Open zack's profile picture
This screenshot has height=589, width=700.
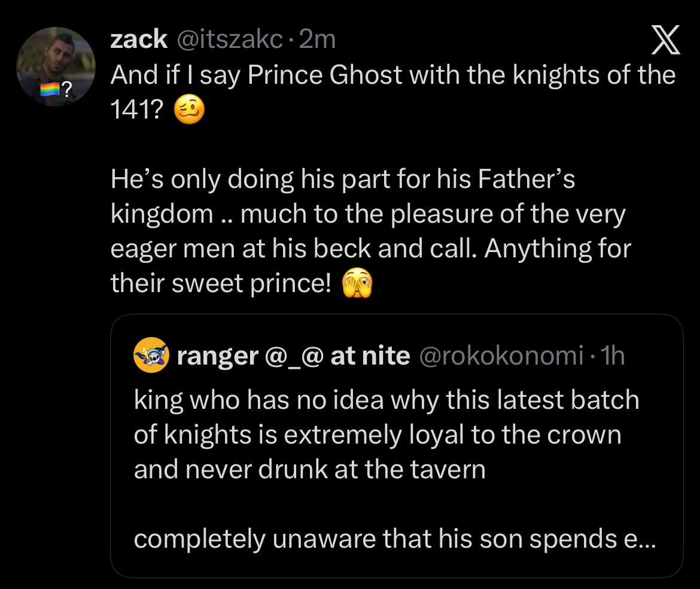[55, 66]
